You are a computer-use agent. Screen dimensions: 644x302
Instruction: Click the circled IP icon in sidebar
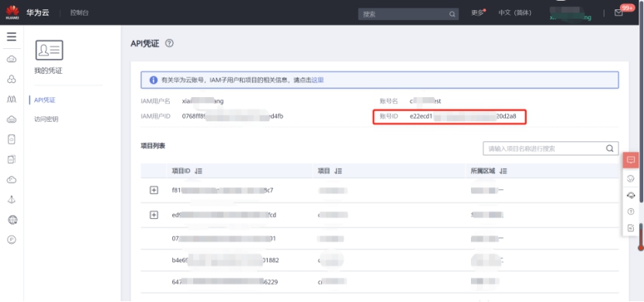(x=12, y=240)
